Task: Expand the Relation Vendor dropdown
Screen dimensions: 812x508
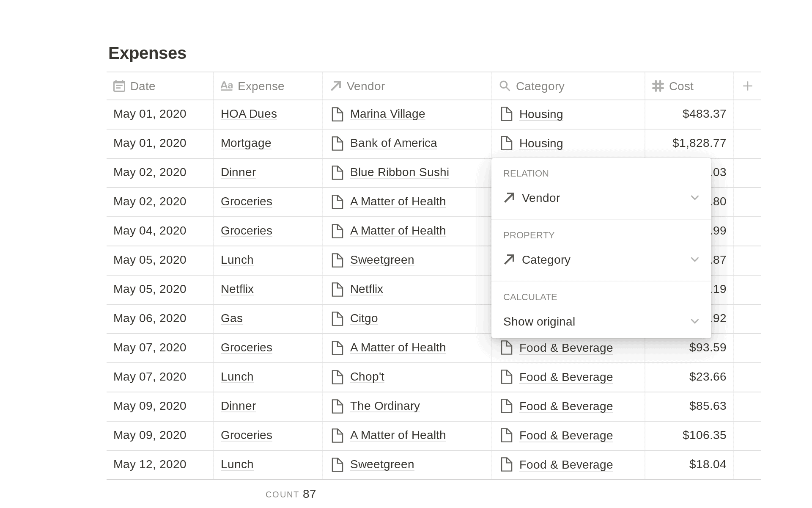Action: (694, 198)
